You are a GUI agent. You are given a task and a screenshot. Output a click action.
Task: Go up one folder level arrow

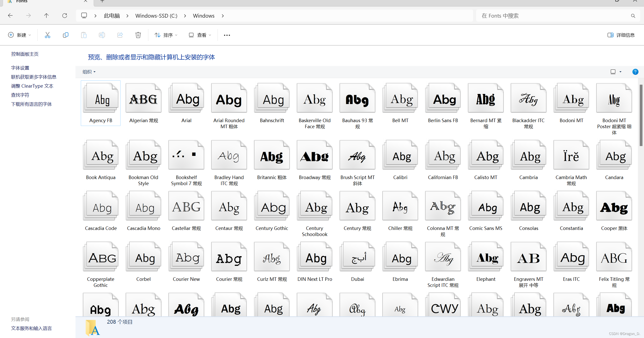point(46,16)
